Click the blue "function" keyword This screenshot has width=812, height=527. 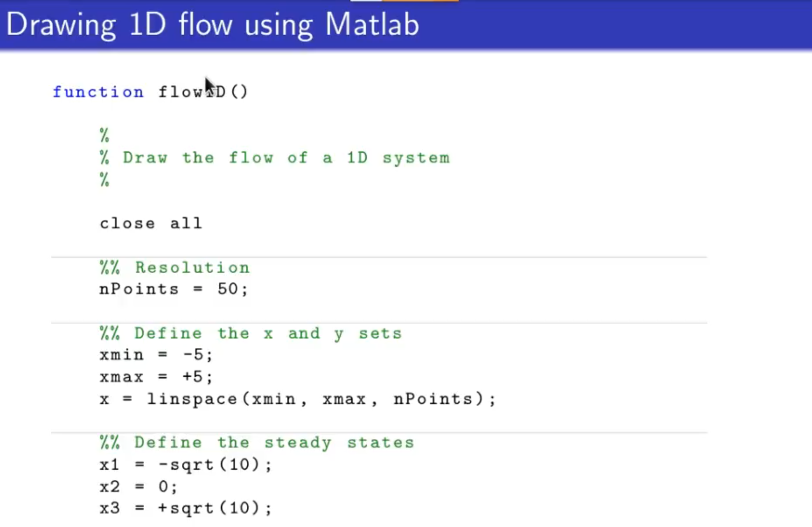[x=98, y=92]
